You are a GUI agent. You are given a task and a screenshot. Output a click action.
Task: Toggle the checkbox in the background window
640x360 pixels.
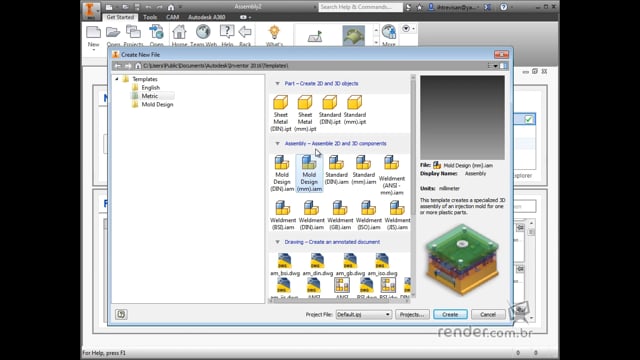click(529, 120)
